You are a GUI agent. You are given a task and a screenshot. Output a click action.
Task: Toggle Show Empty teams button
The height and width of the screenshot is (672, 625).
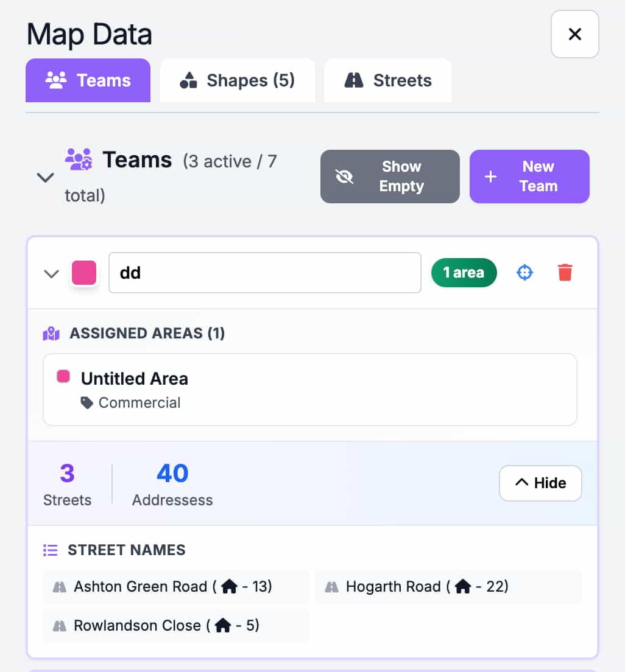point(390,177)
